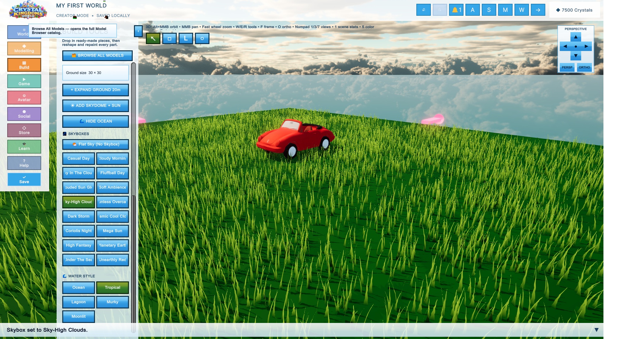Image resolution: width=644 pixels, height=339 pixels.
Task: Switch to PERSP camera mode
Action: [567, 67]
